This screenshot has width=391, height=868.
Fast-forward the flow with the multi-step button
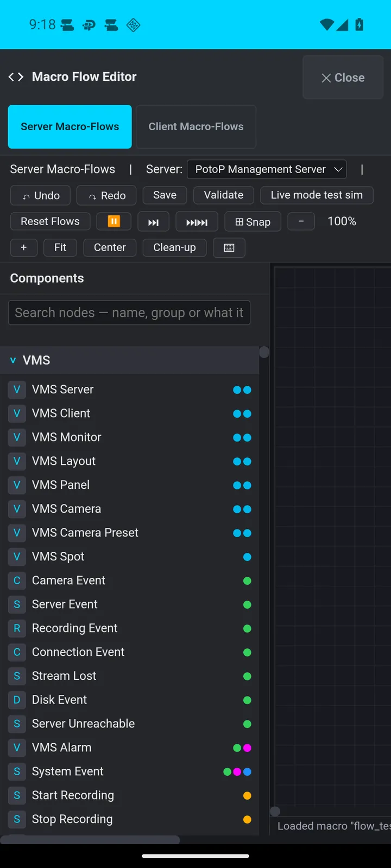click(197, 222)
